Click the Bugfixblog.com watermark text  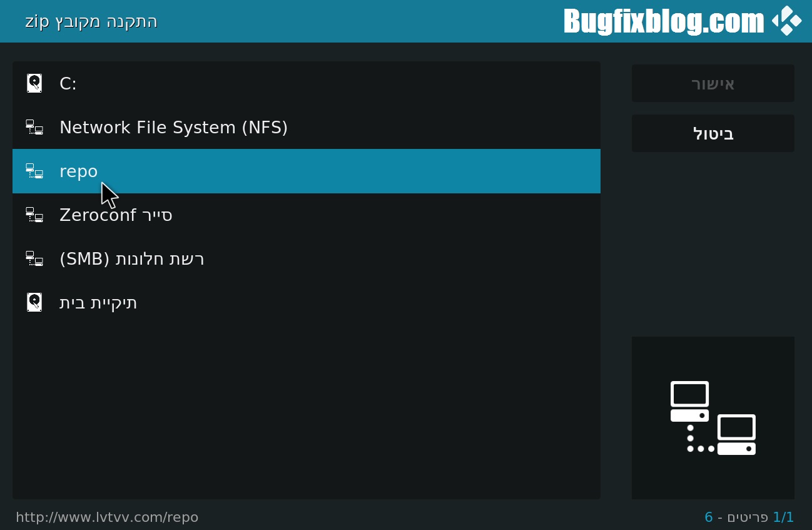click(x=664, y=21)
